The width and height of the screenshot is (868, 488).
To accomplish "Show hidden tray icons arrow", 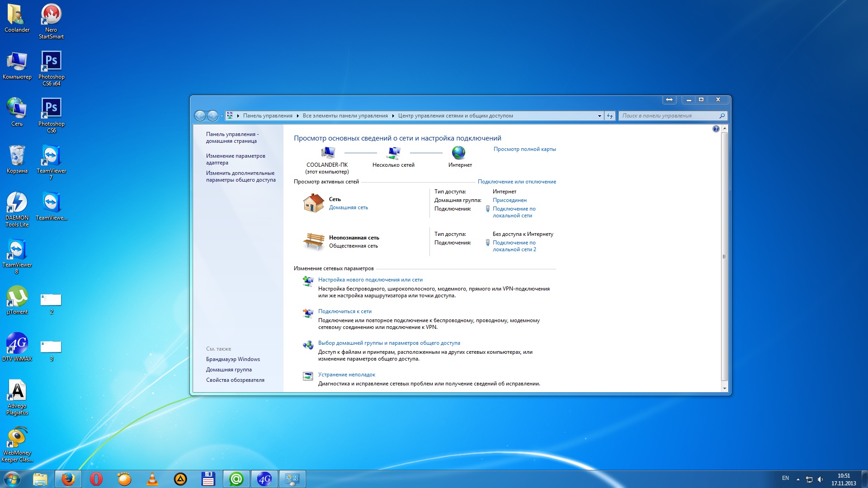I will pyautogui.click(x=798, y=479).
